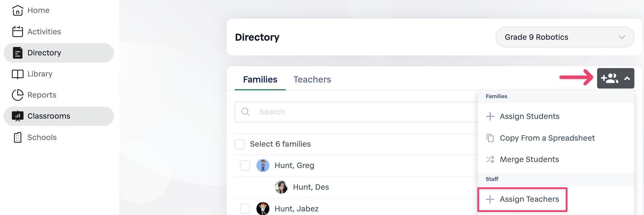Click the Schools building icon
Viewport: 644px width, 215px height.
pos(17,138)
